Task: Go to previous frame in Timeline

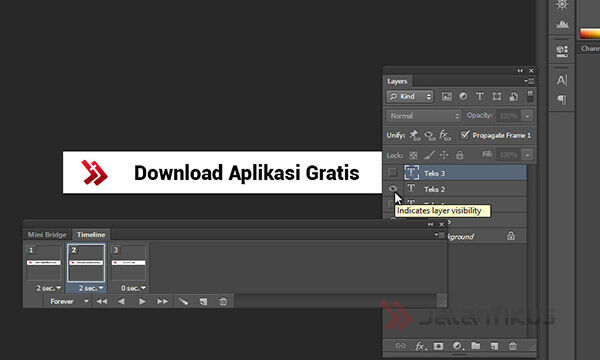Action: point(121,301)
